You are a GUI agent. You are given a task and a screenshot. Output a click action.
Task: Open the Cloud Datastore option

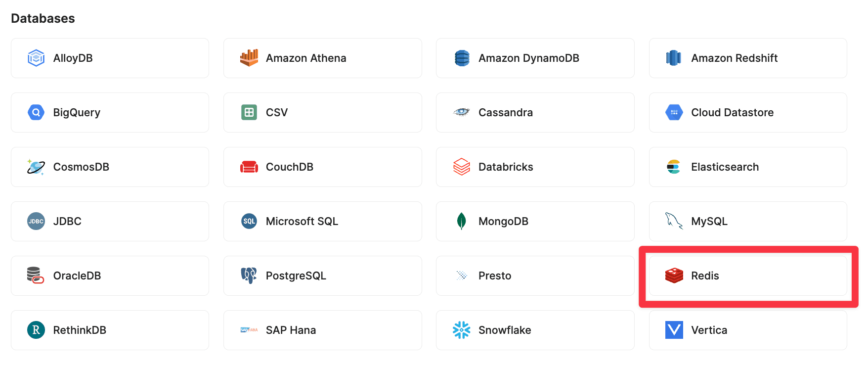click(x=747, y=112)
